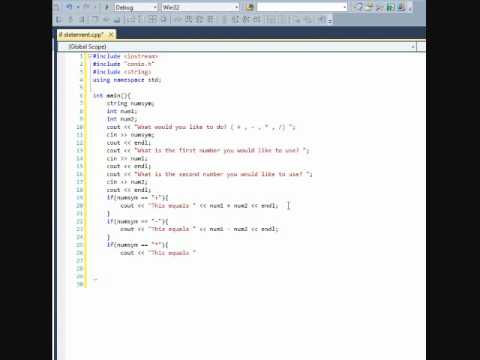Click the Start Debugging play icon
The image size is (480, 360).
point(107,7)
